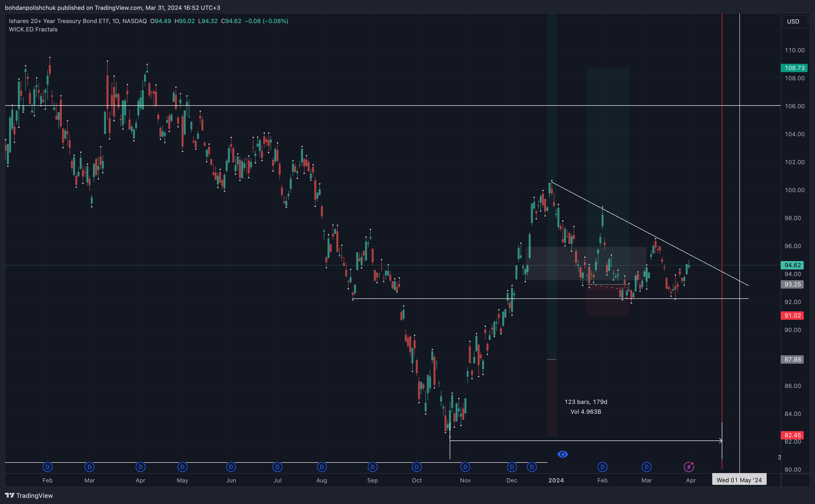
Task: Click the 100.00 price axis label
Action: (794, 190)
